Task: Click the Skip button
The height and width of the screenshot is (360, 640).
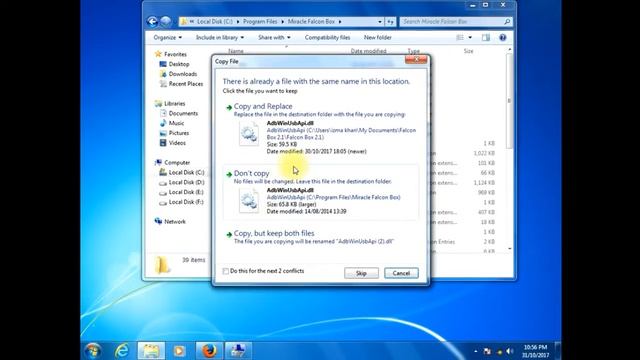Action: click(361, 273)
